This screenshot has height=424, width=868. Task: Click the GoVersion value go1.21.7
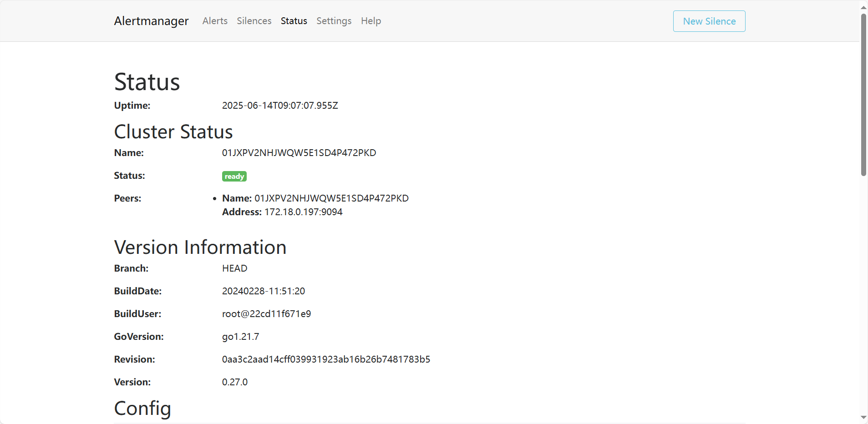pyautogui.click(x=240, y=337)
